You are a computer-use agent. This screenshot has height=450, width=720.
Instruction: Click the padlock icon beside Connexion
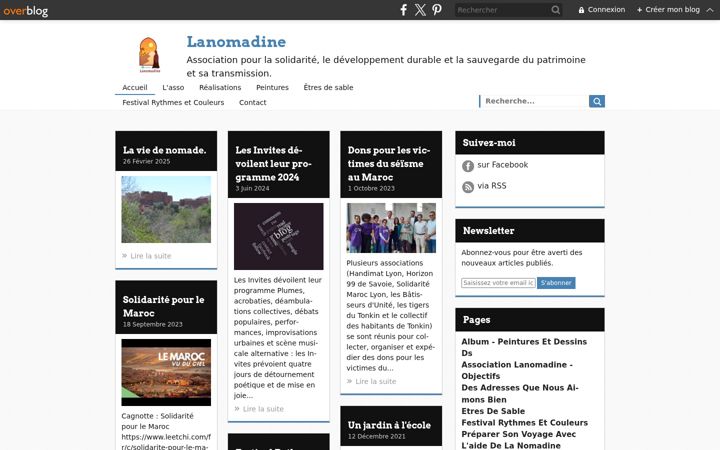click(581, 10)
